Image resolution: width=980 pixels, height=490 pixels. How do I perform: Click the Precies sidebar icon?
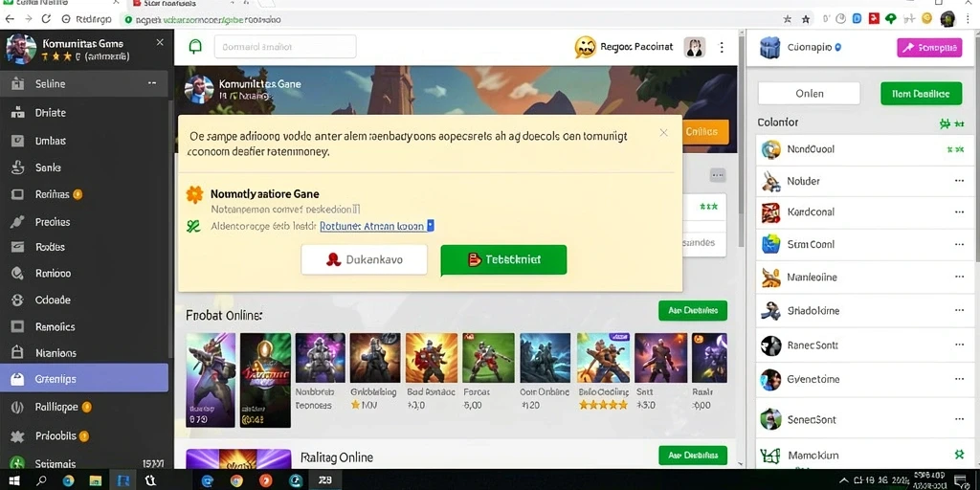click(17, 221)
